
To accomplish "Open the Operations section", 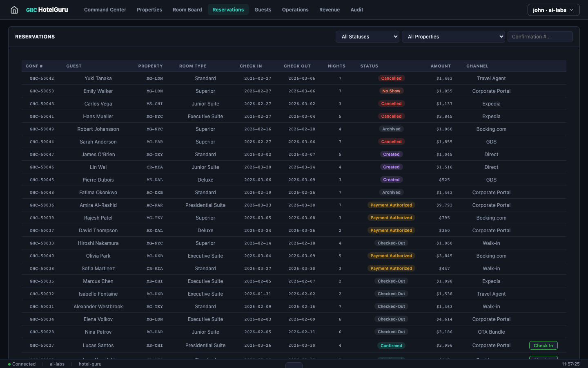I will pyautogui.click(x=295, y=9).
